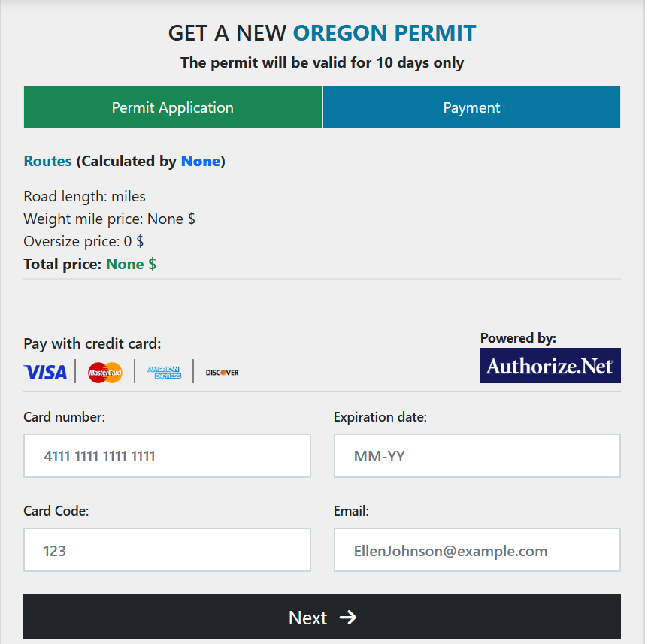Click the Road length line

[x=84, y=196]
